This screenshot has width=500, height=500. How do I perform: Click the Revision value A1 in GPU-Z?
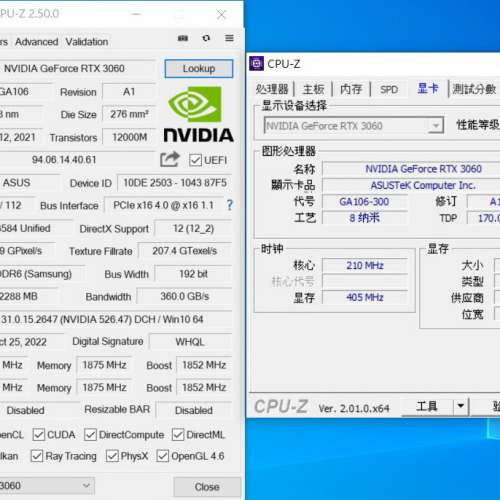tap(129, 92)
